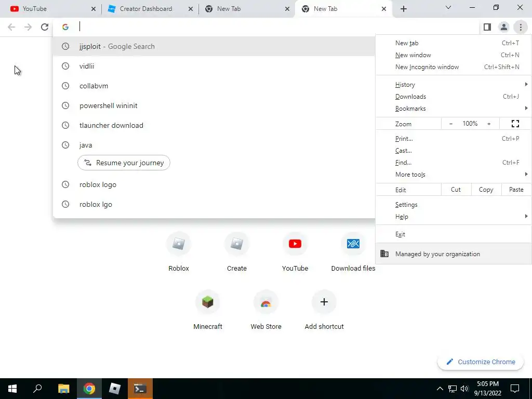Click the Resume your journey chip

click(124, 163)
